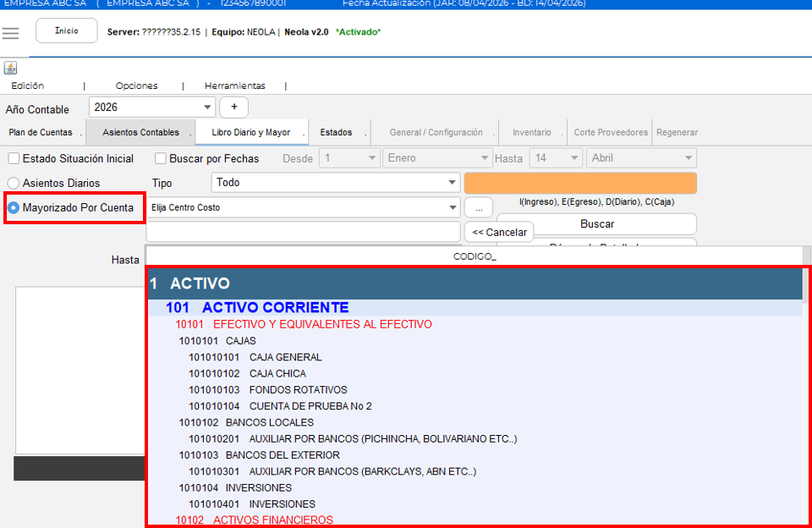Switch to Plan de Cuentas tab
The image size is (812, 528).
pos(41,132)
